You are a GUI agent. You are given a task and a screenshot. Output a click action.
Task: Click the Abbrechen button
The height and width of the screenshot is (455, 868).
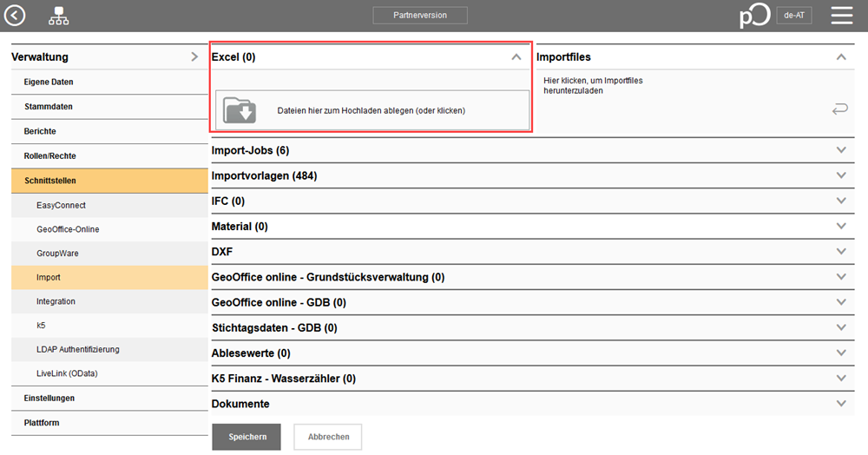click(x=327, y=437)
